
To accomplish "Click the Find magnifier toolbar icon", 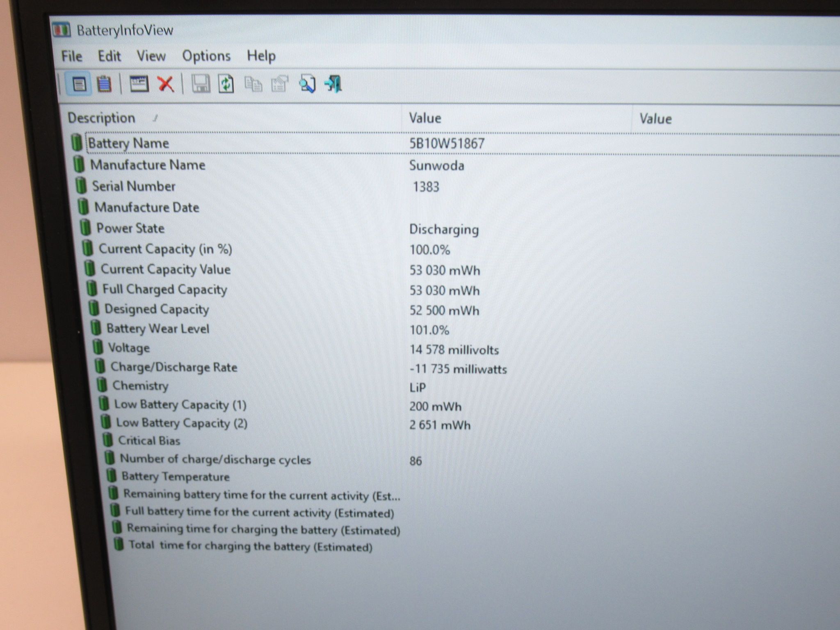I will pos(307,84).
